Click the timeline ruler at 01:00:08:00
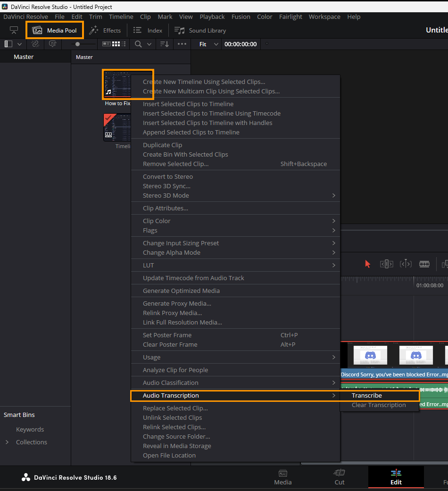 430,285
